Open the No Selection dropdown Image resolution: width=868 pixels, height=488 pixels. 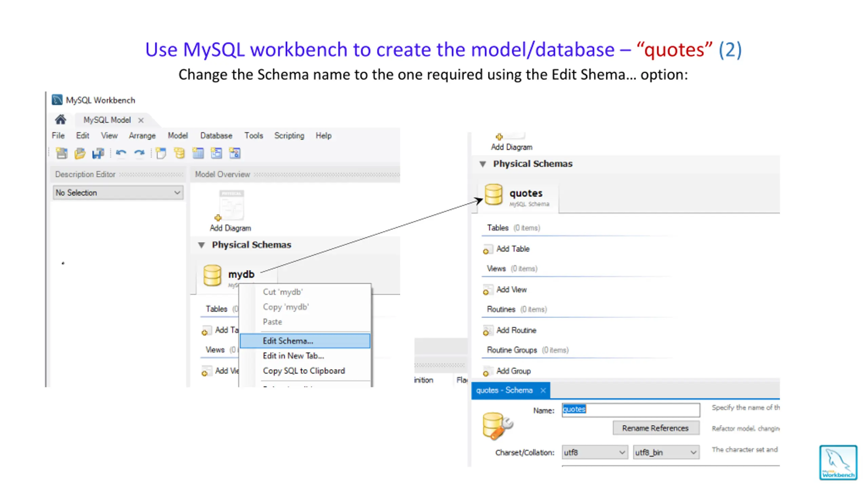coord(118,192)
